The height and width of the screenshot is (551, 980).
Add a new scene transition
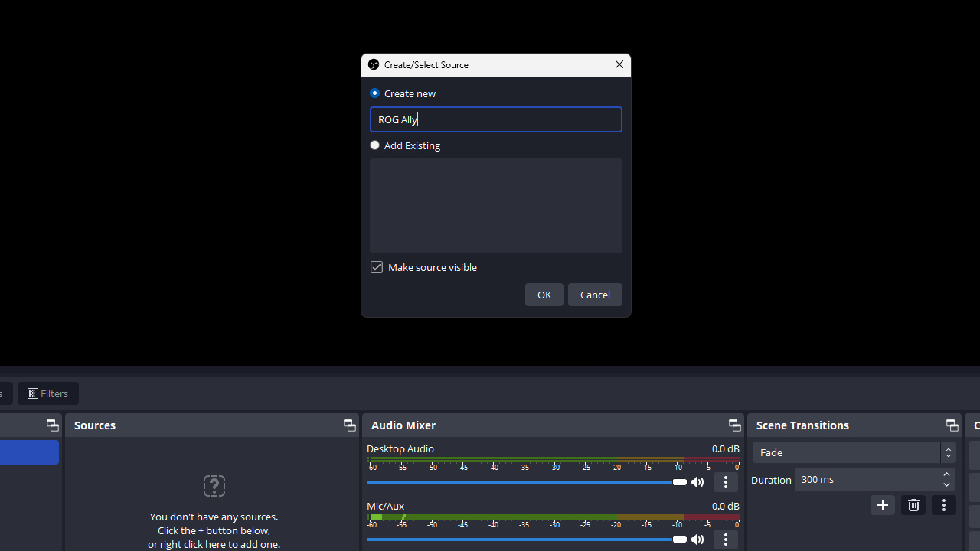point(883,505)
